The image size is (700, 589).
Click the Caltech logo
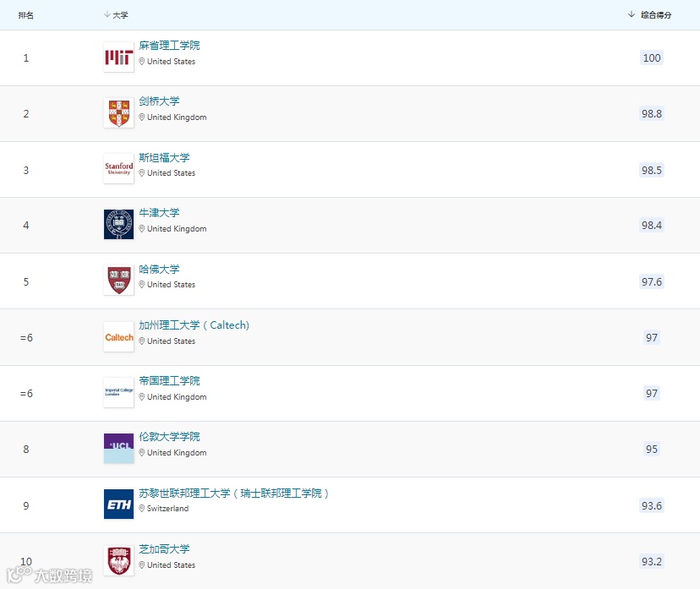[118, 337]
